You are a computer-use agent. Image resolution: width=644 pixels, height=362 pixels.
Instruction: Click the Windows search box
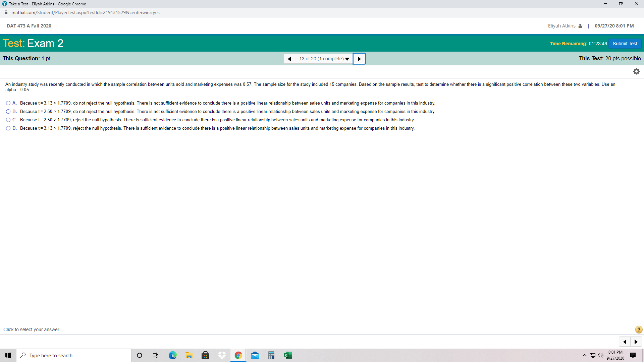(74, 355)
